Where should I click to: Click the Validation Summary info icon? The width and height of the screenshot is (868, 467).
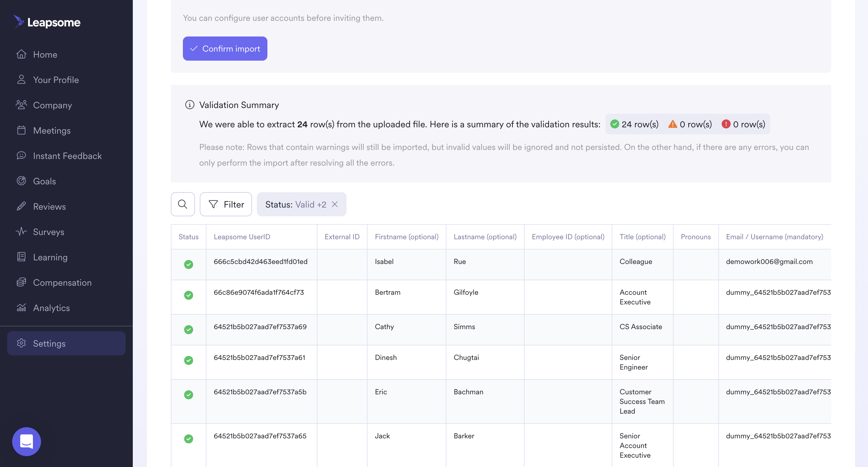click(x=190, y=105)
